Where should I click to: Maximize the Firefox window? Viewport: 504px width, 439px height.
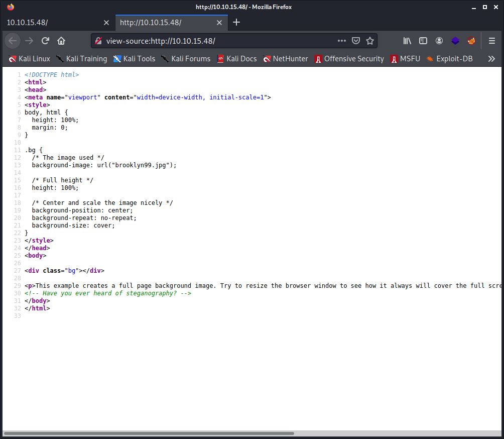pyautogui.click(x=485, y=7)
